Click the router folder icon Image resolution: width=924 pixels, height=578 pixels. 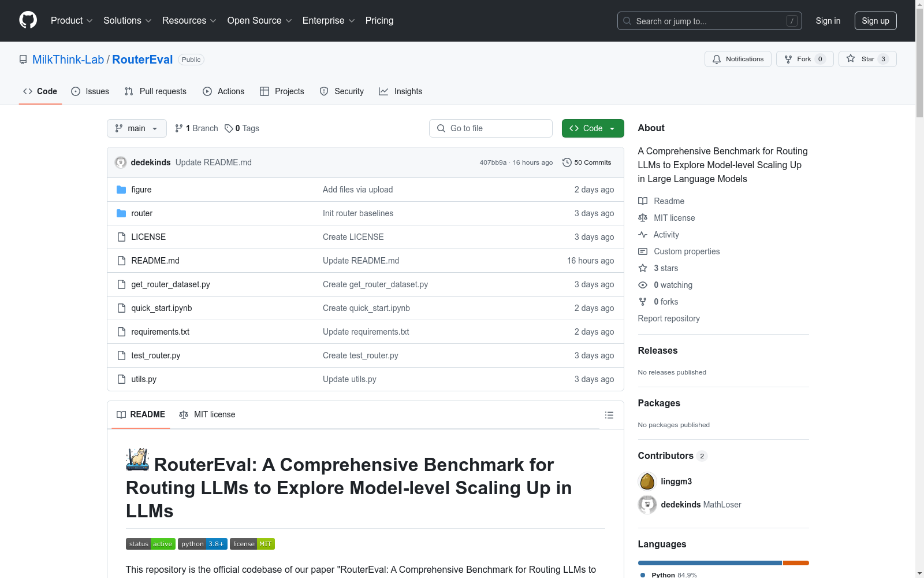[x=121, y=213]
